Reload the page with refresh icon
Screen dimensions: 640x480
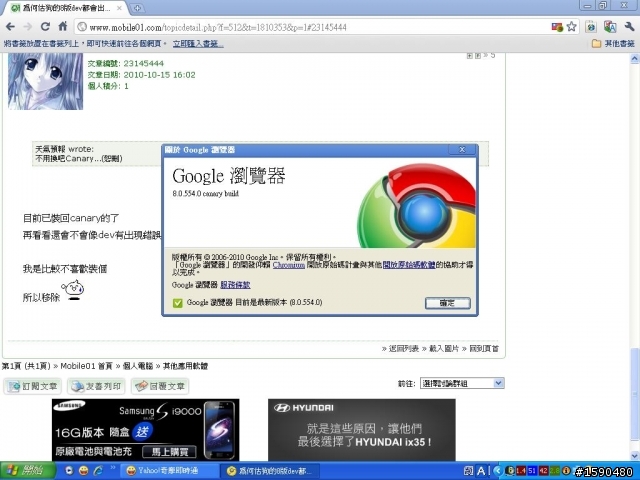coord(45,27)
